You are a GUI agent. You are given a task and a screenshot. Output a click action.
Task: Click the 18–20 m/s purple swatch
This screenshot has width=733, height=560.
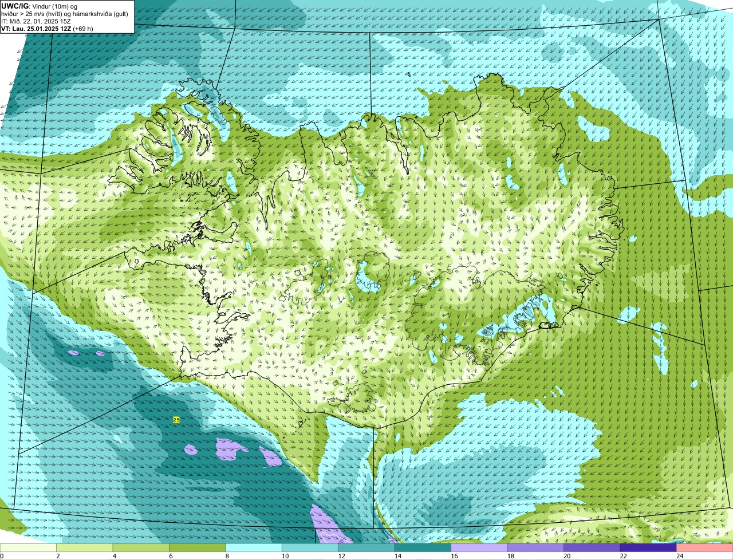[535, 548]
